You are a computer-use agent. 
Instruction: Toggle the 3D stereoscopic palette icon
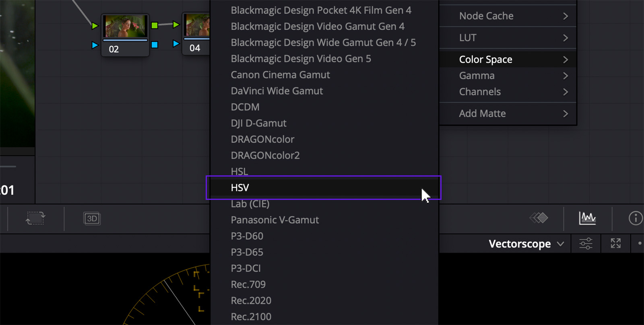[92, 218]
